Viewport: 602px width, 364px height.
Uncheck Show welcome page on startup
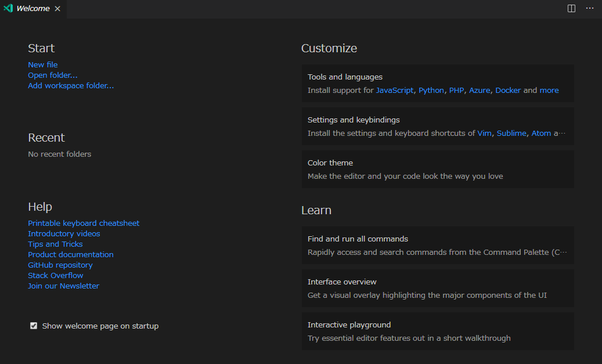pyautogui.click(x=34, y=326)
